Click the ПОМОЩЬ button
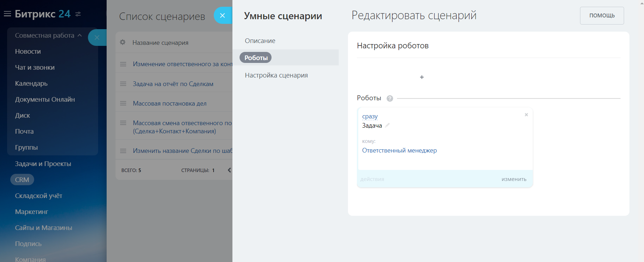This screenshot has height=262, width=644. tap(602, 16)
